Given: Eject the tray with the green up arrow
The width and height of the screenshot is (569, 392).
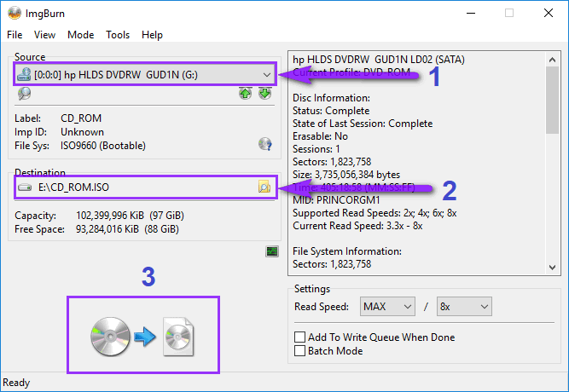Looking at the screenshot, I should (x=246, y=94).
